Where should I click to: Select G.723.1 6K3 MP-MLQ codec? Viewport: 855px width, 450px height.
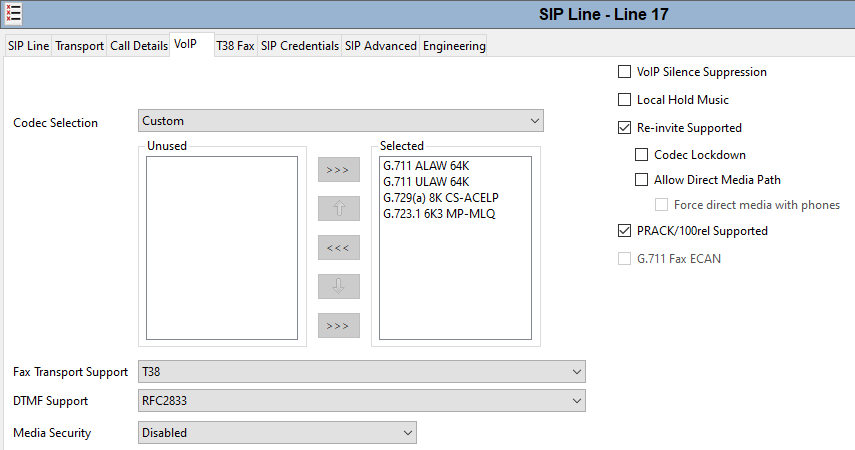(x=439, y=214)
